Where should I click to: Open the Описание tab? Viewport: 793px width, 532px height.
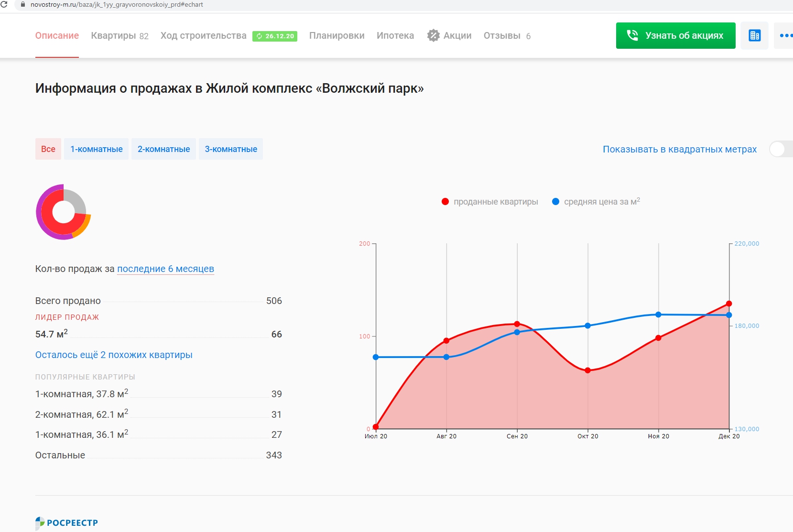57,35
